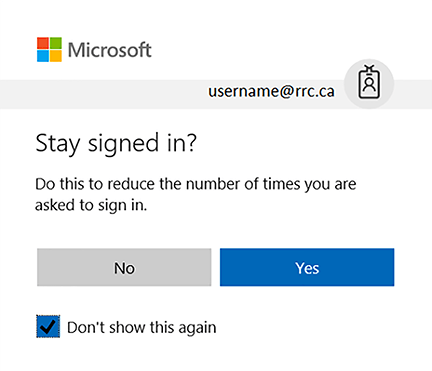Toggle via the "Don't show this again" label
The width and height of the screenshot is (432, 371).
coord(142,327)
